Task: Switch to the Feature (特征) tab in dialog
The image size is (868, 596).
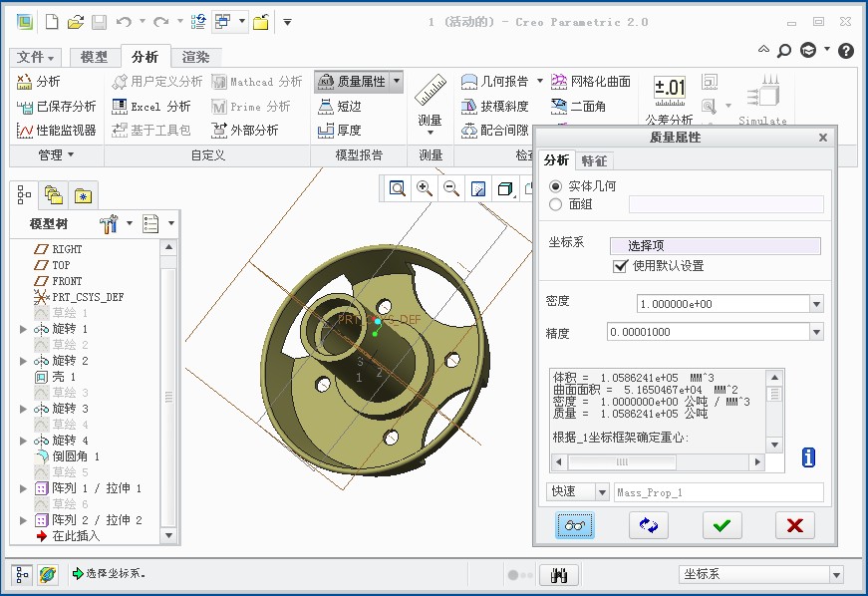Action: [x=594, y=160]
